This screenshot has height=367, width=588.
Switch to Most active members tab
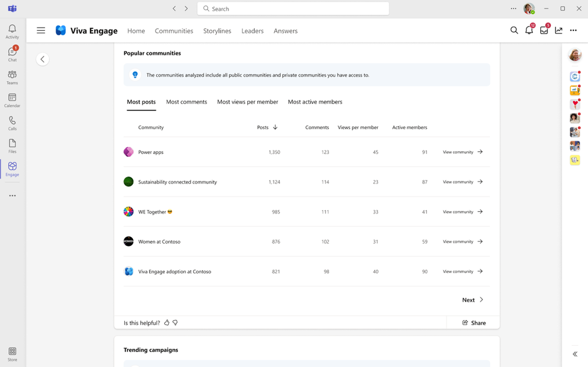click(x=315, y=102)
